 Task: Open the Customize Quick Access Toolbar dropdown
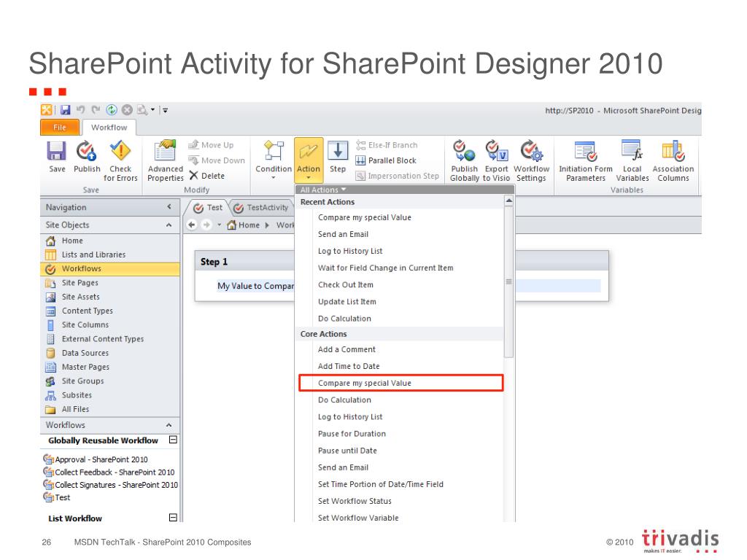tap(166, 110)
